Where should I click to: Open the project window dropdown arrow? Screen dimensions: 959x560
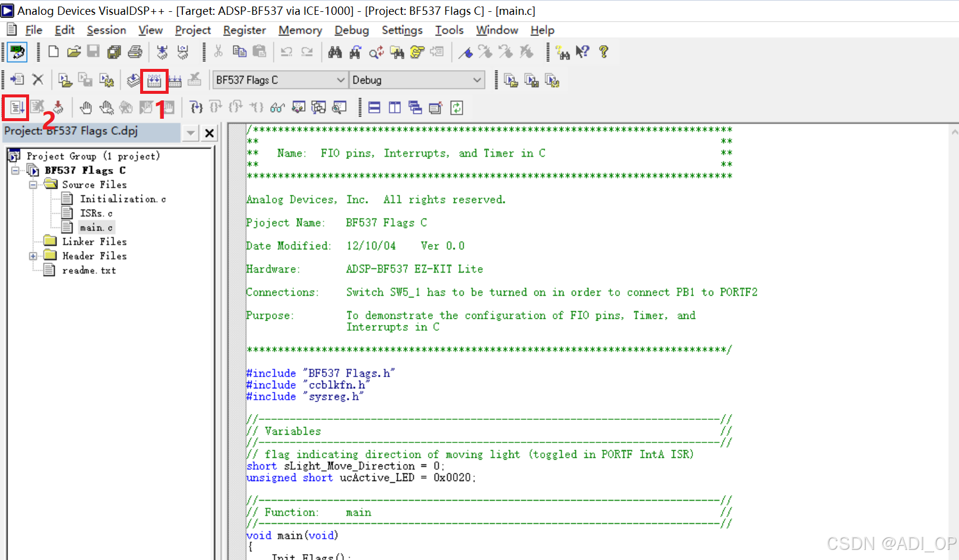click(191, 133)
